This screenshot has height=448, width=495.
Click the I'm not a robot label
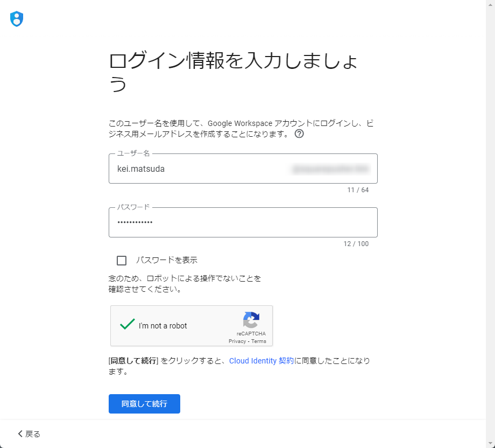[x=163, y=326]
